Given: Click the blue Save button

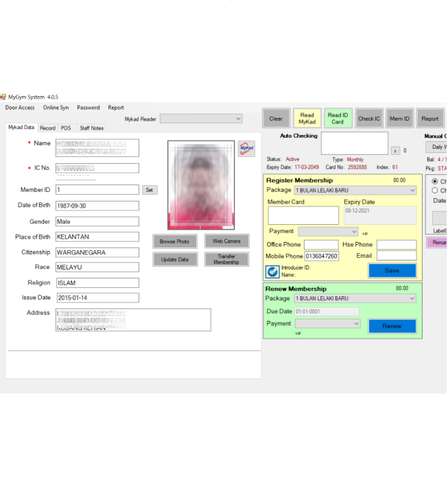Looking at the screenshot, I should [x=392, y=271].
